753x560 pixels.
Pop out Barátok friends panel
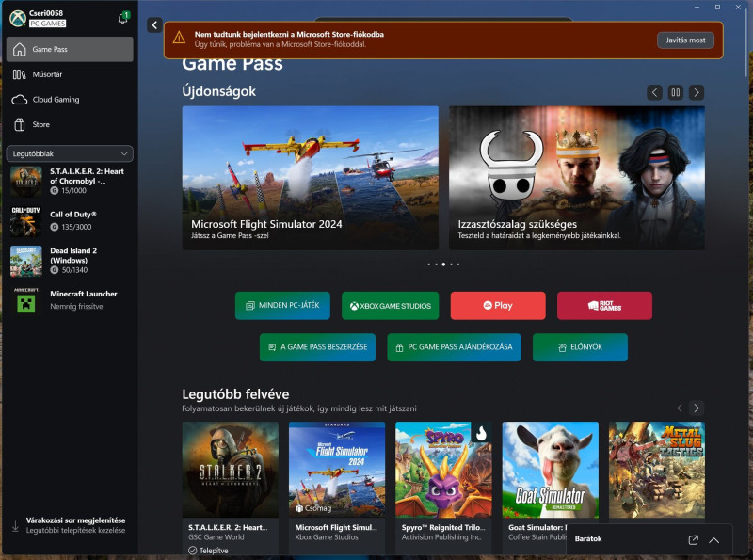693,540
